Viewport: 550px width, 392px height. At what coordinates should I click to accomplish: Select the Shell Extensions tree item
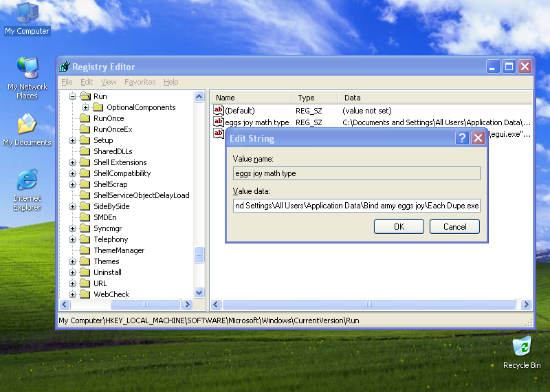120,162
